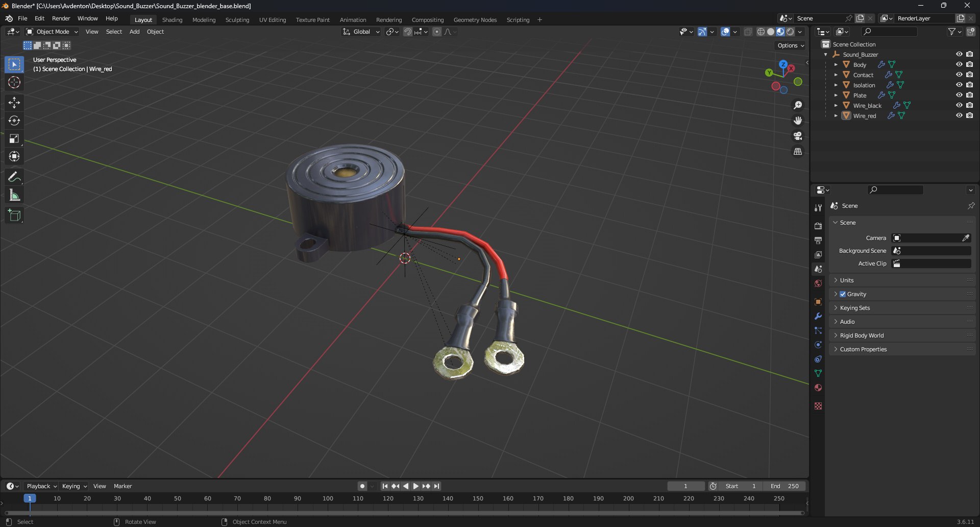Open the Output properties tab

point(818,240)
